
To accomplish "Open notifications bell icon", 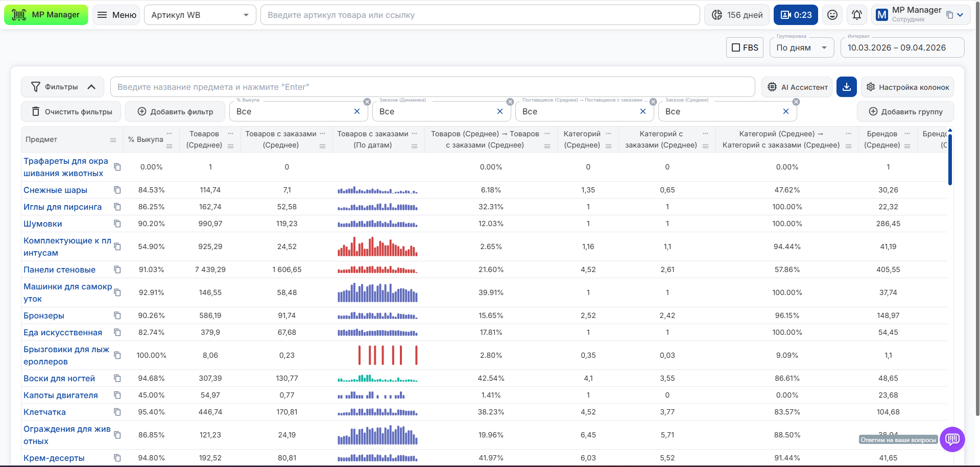I will point(857,15).
